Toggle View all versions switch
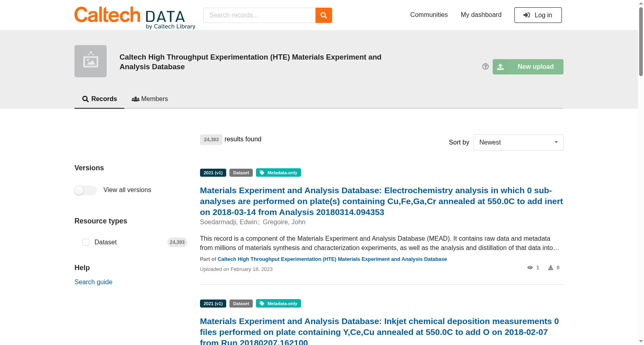The height and width of the screenshot is (345, 644). (86, 190)
